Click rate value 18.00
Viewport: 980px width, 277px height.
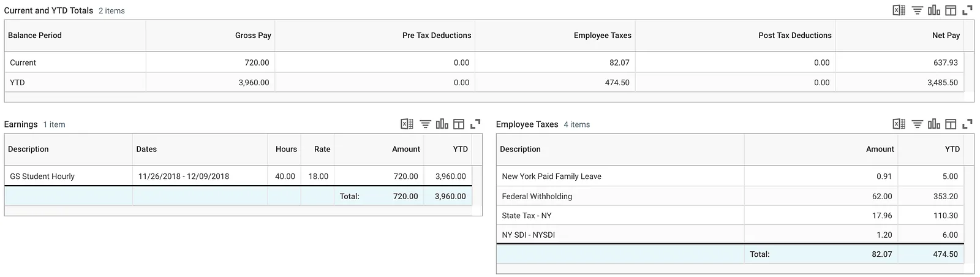318,176
